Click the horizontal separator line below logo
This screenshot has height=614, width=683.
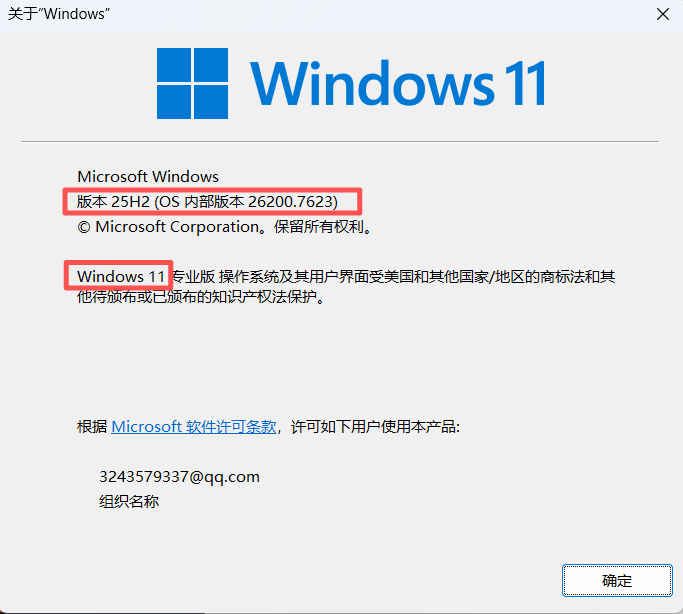[340, 141]
